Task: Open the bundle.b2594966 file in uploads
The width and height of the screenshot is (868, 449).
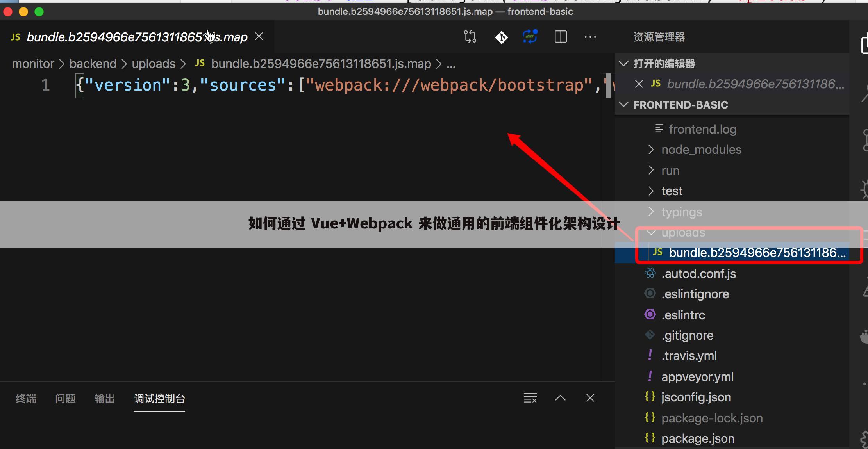Action: (x=757, y=253)
